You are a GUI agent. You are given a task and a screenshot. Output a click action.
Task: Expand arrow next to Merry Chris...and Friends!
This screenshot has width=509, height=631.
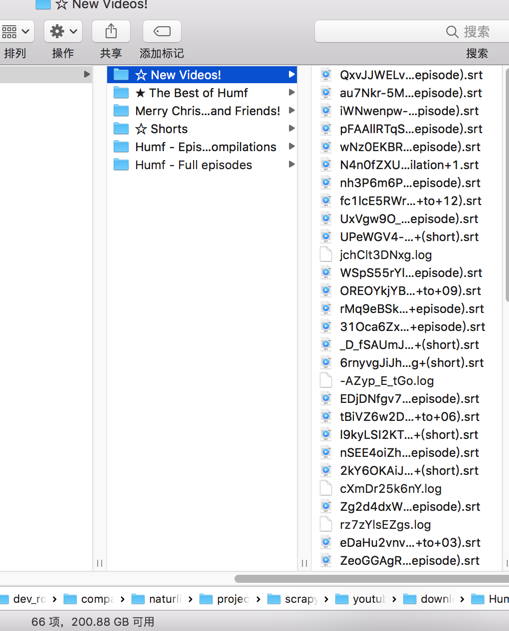pos(292,111)
